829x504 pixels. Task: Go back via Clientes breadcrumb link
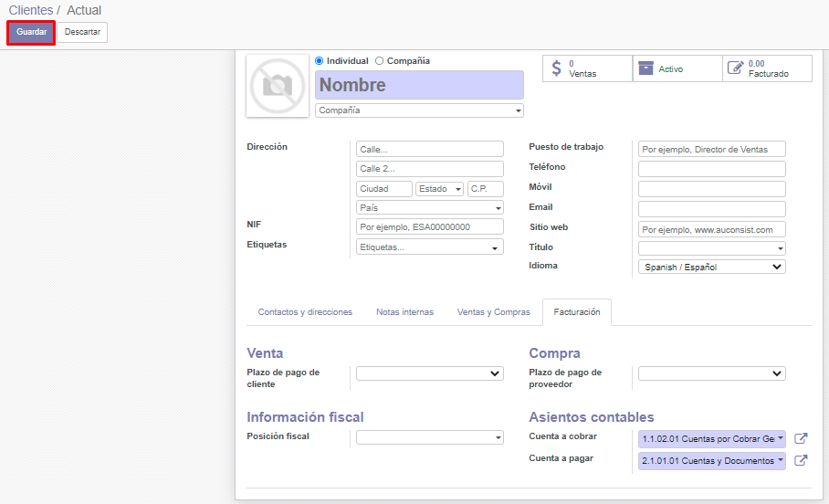pos(31,10)
